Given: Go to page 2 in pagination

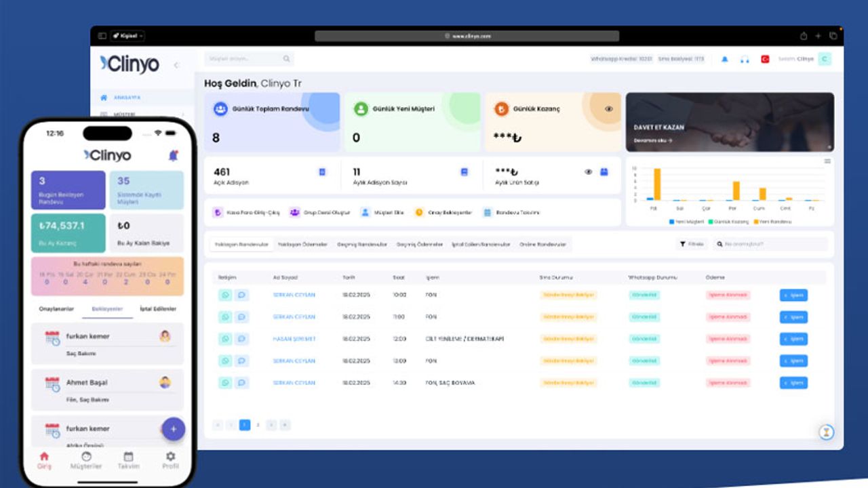Looking at the screenshot, I should [x=258, y=425].
